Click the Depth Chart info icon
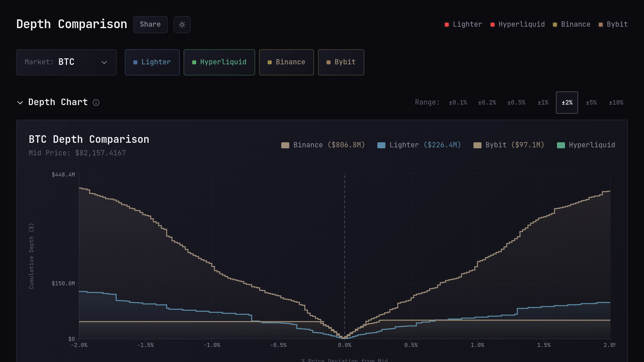 (x=96, y=103)
